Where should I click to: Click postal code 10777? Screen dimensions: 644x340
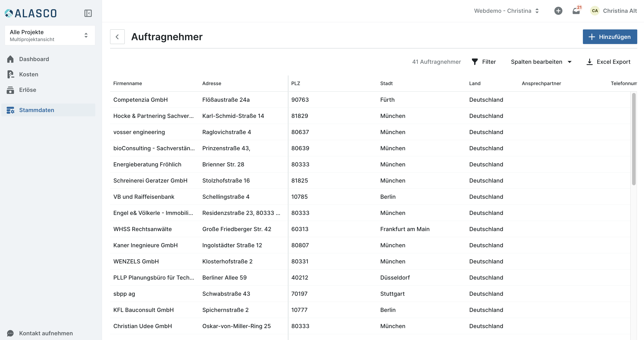point(299,310)
